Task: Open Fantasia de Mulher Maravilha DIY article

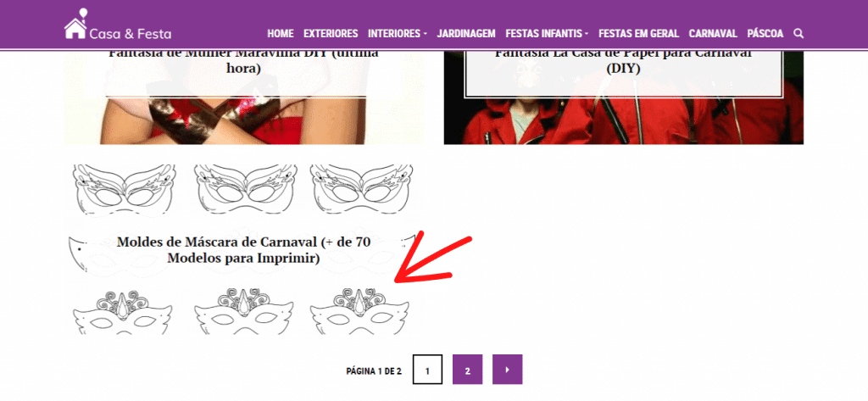Action: coord(243,61)
